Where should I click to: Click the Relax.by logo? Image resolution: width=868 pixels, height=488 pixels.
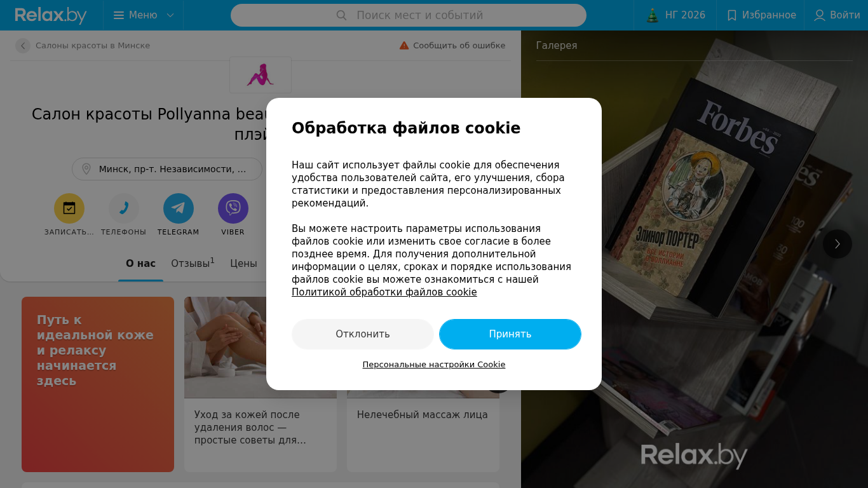(x=51, y=15)
